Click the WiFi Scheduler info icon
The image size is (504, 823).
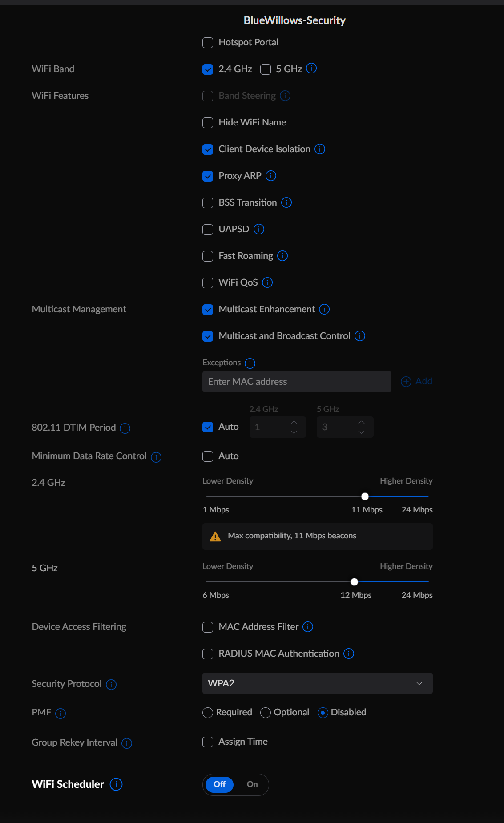point(115,784)
